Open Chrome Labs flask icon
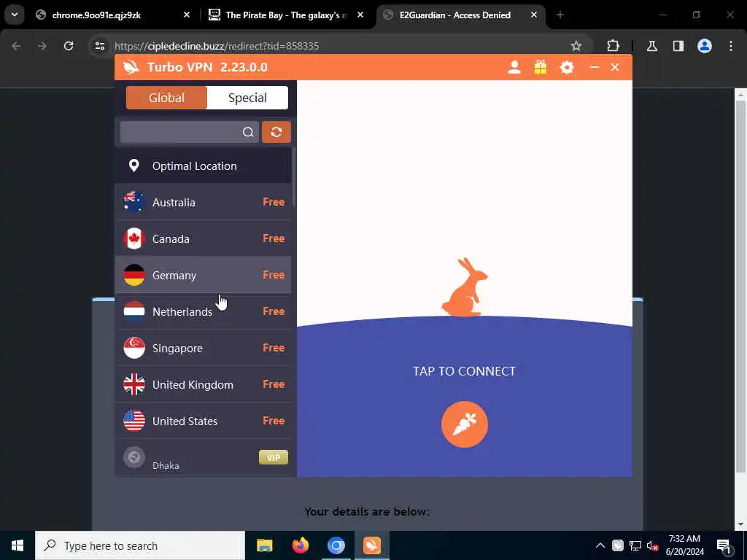 (x=651, y=46)
